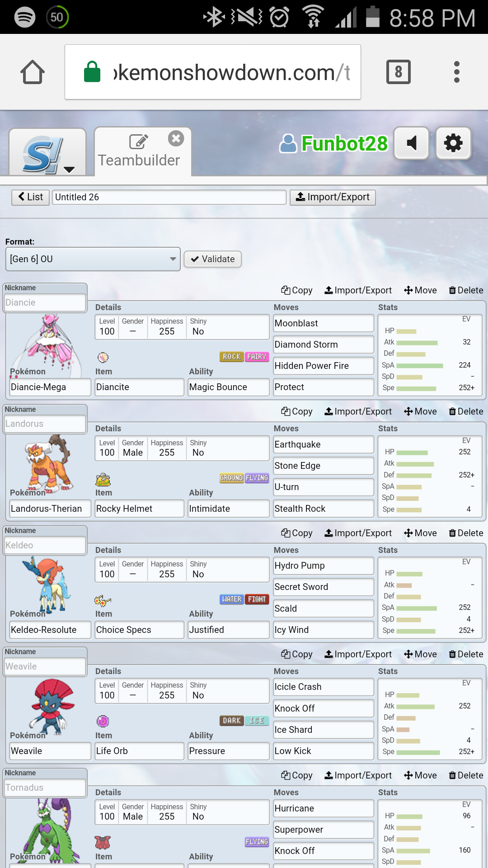Select the Hurricane move field
488x868 pixels.
(324, 808)
